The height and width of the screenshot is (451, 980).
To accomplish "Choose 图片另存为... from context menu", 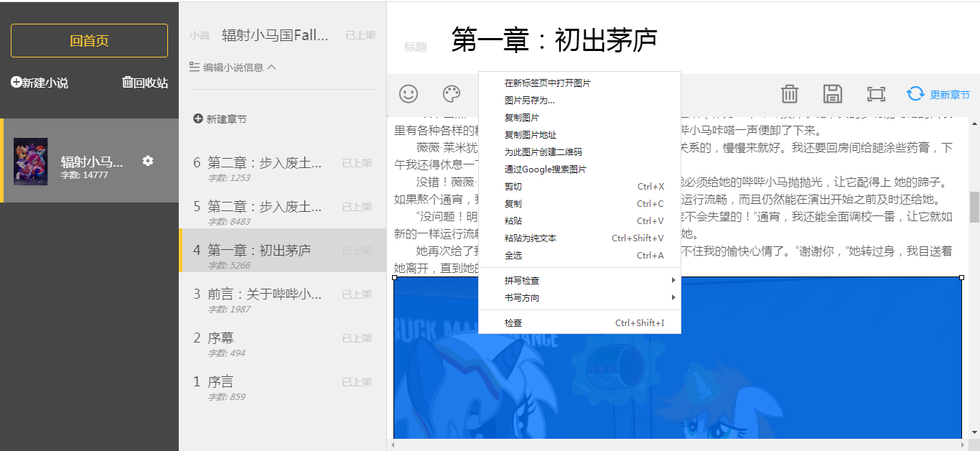I will pos(579,101).
